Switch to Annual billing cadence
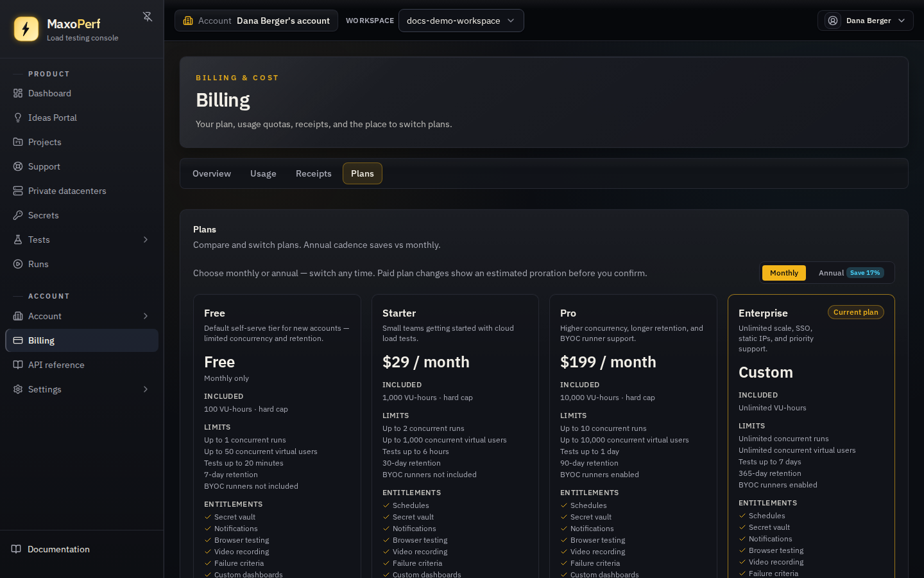Image resolution: width=924 pixels, height=578 pixels. pos(851,273)
